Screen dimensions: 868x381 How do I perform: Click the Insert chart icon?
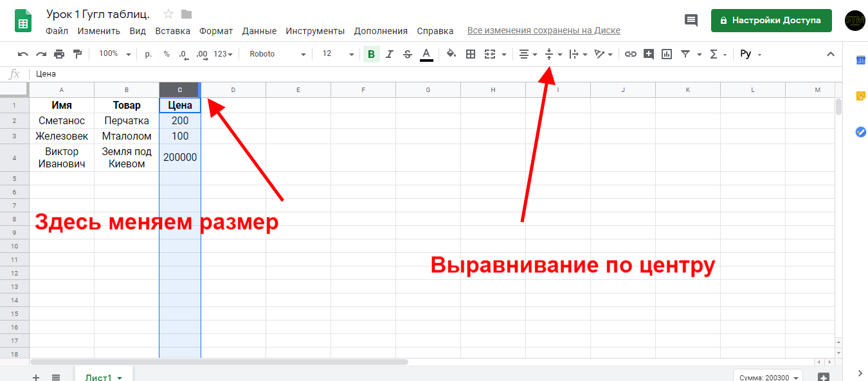[667, 54]
